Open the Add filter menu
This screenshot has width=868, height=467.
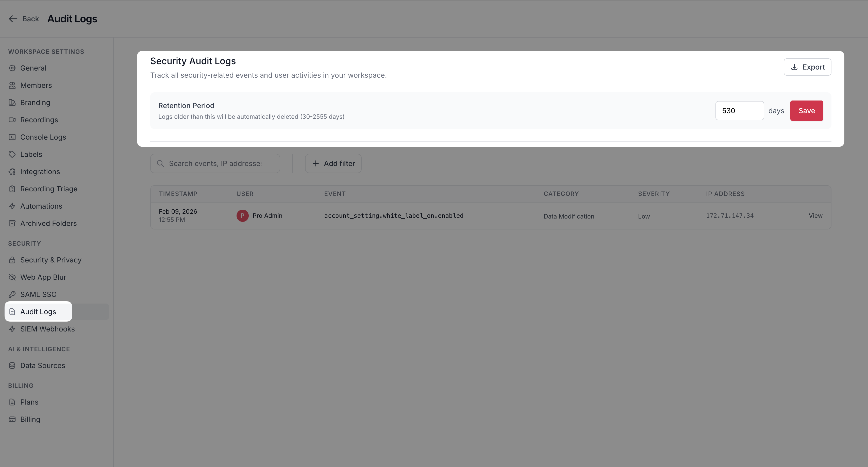pyautogui.click(x=333, y=163)
